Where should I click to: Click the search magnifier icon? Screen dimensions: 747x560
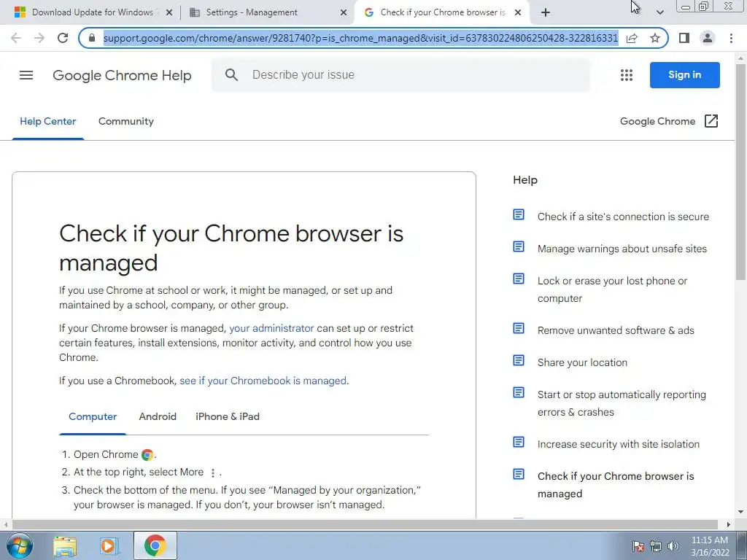(231, 75)
